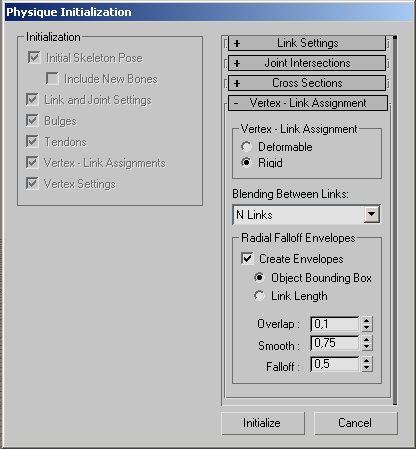The width and height of the screenshot is (416, 450).
Task: Click the Cancel button
Action: click(x=356, y=423)
